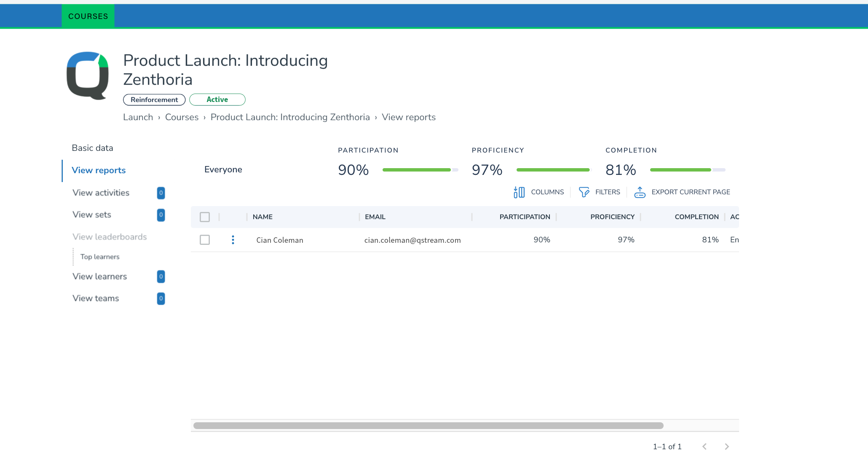The width and height of the screenshot is (868, 456).
Task: Click the COLUMNS button label
Action: (x=547, y=192)
